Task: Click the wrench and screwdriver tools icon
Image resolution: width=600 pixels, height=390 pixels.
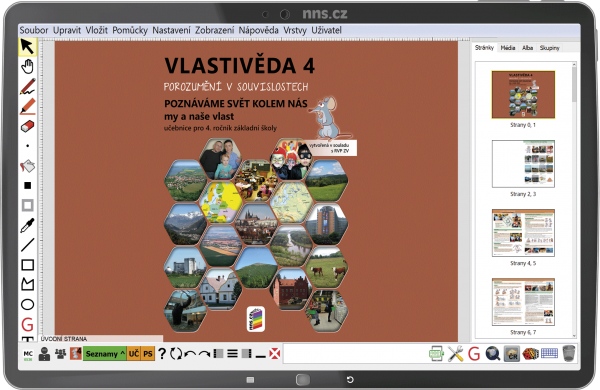Action: click(455, 353)
